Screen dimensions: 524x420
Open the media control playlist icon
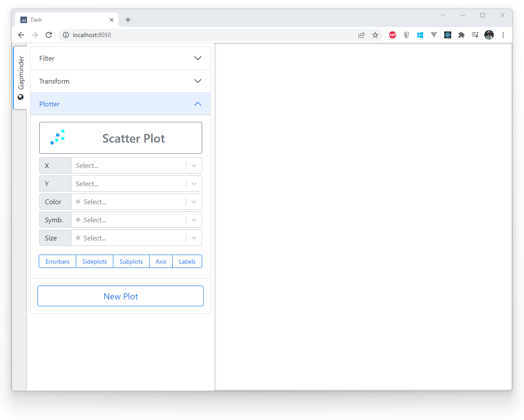(x=475, y=35)
